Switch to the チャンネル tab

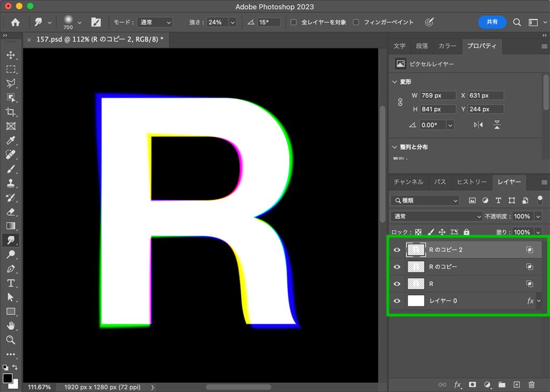click(x=408, y=182)
